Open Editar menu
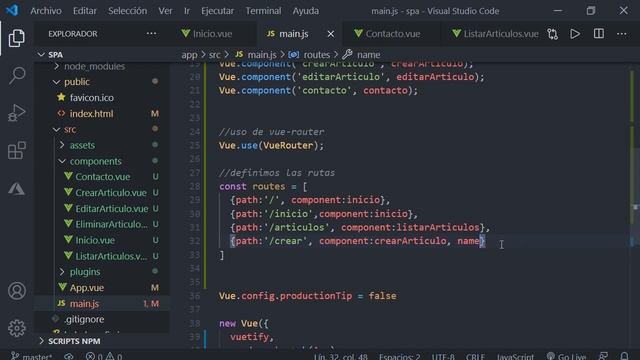 pos(84,11)
